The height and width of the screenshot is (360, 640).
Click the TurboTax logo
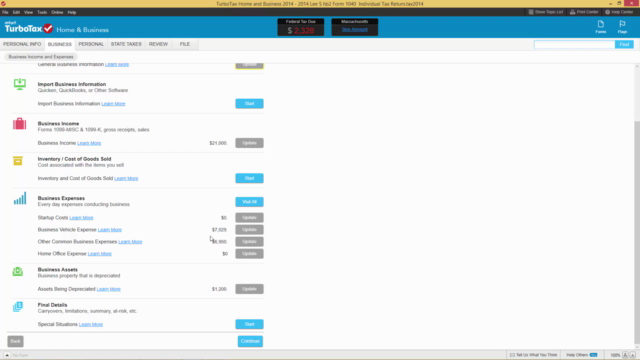click(29, 29)
